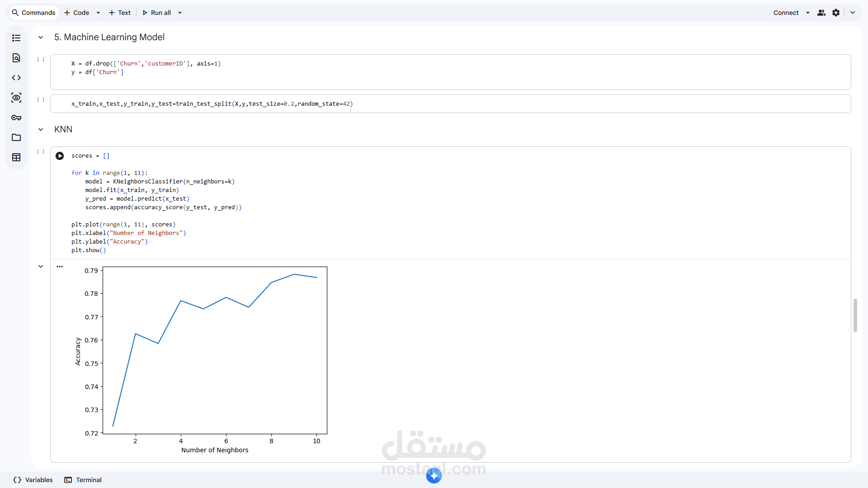Open the Files folder icon in sidebar
Viewport: 868px width, 488px height.
pyautogui.click(x=16, y=137)
